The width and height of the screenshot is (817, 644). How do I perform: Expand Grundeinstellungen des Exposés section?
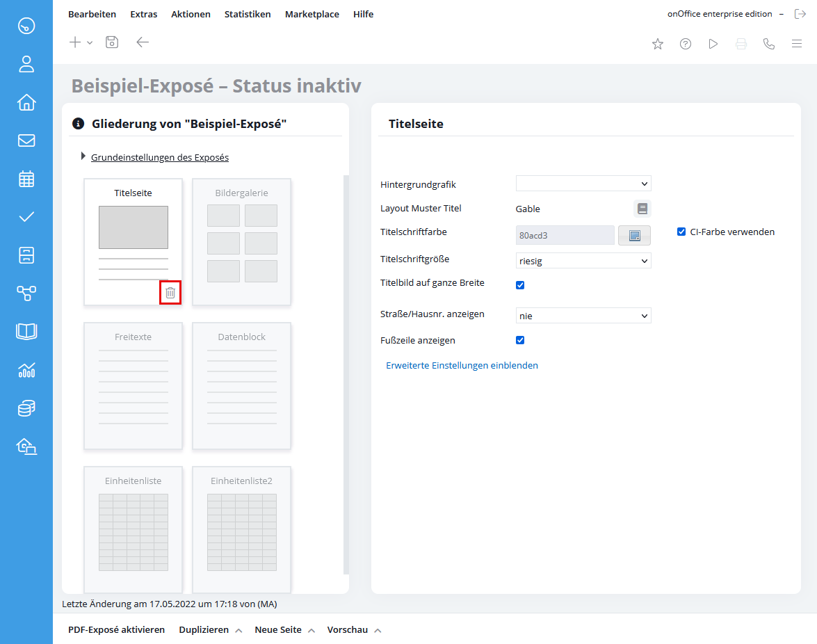(x=159, y=157)
